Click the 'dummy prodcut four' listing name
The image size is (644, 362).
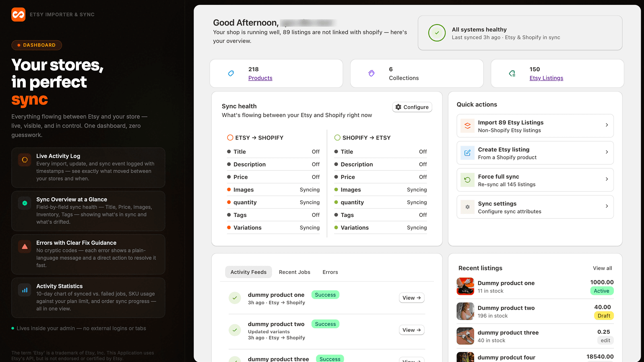point(506,358)
